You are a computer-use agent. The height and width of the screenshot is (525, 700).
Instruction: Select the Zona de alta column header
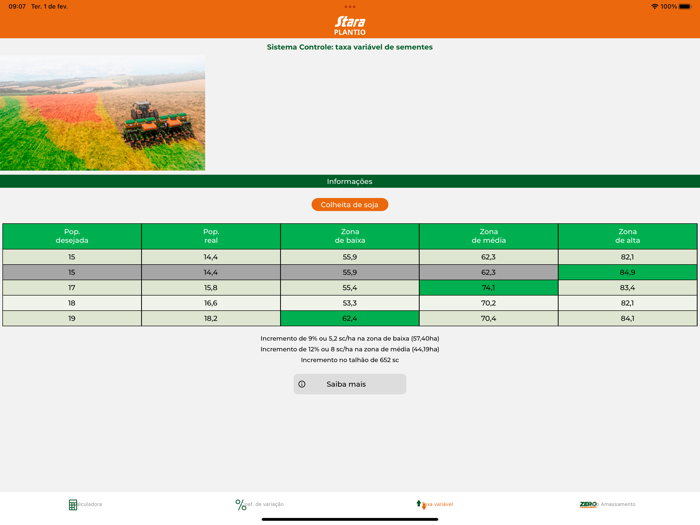tap(628, 236)
